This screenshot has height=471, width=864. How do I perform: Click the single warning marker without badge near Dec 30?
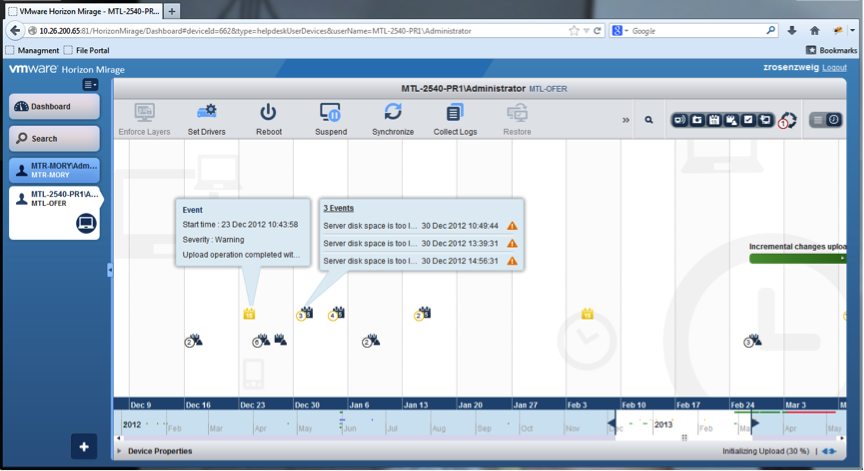point(280,339)
